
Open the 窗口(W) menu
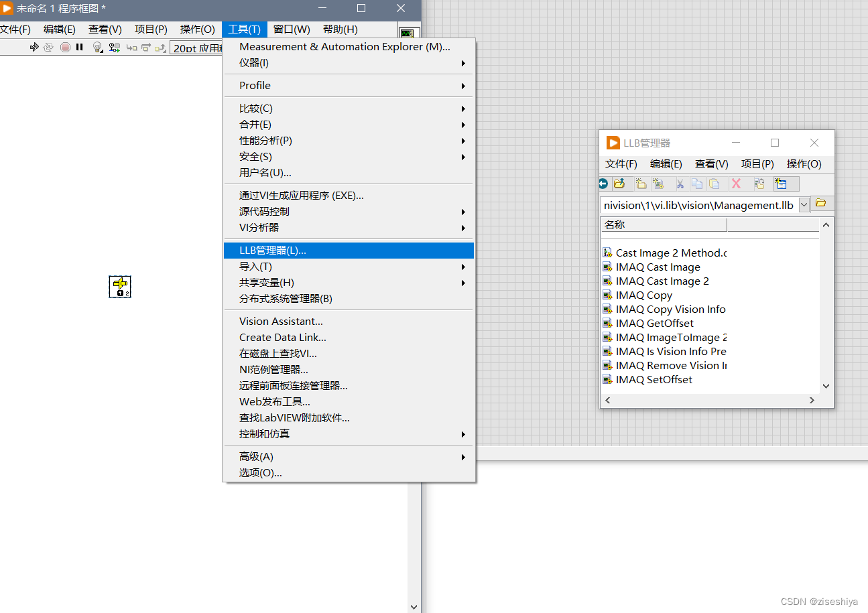tap(291, 29)
